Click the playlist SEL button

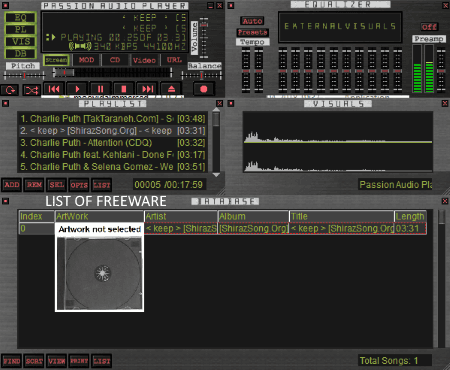[x=57, y=185]
